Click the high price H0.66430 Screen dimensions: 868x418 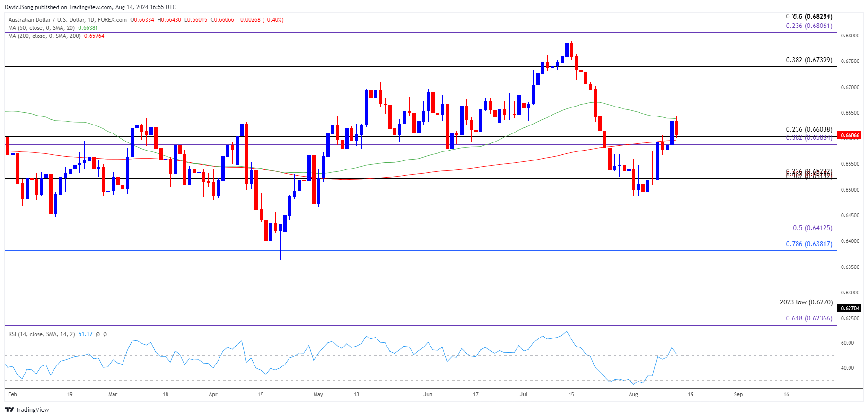coord(169,20)
